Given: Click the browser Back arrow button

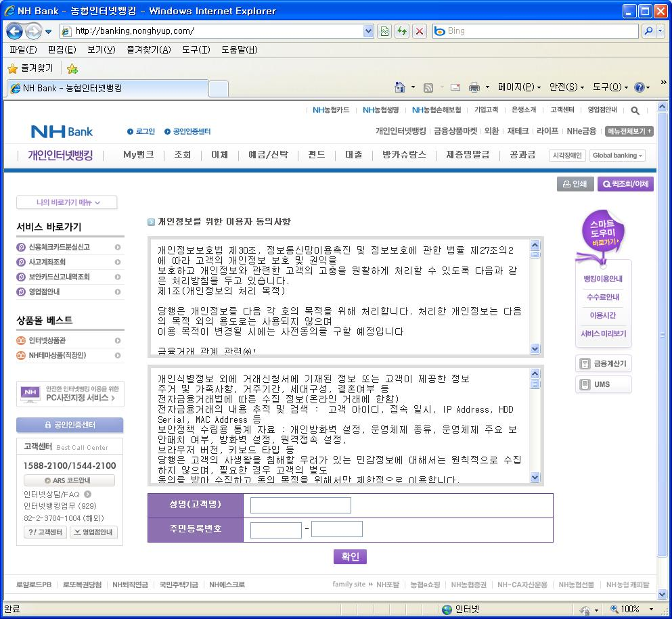Looking at the screenshot, I should [x=14, y=31].
